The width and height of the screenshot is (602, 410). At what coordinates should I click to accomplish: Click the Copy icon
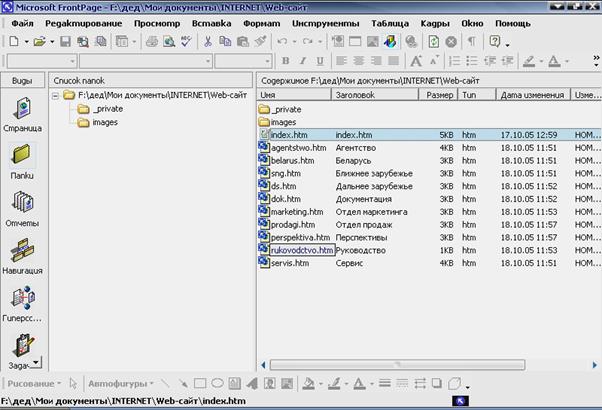pyautogui.click(x=225, y=41)
